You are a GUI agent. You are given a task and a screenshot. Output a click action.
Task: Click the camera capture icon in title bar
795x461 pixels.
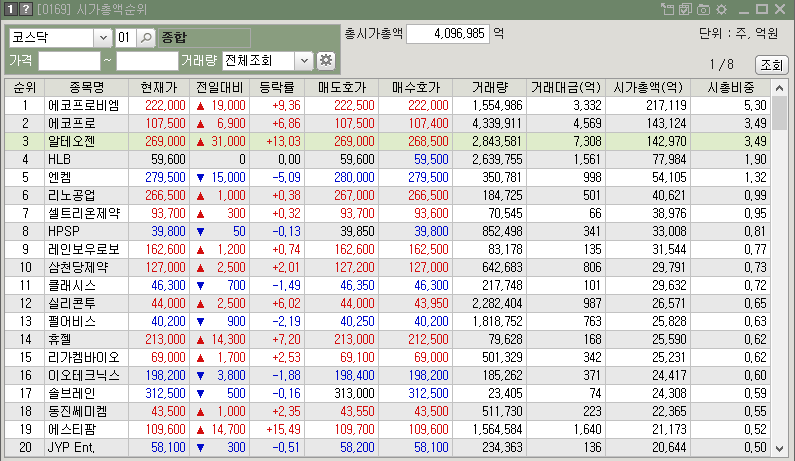(x=703, y=9)
